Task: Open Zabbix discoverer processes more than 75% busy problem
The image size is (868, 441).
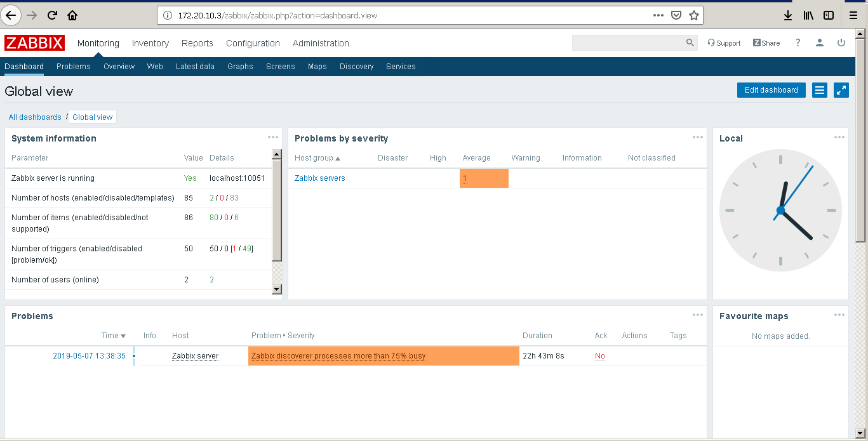Action: (x=338, y=356)
